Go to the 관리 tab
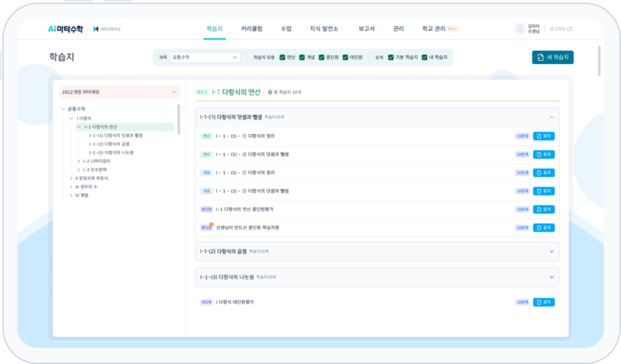This screenshot has height=364, width=621. click(398, 29)
